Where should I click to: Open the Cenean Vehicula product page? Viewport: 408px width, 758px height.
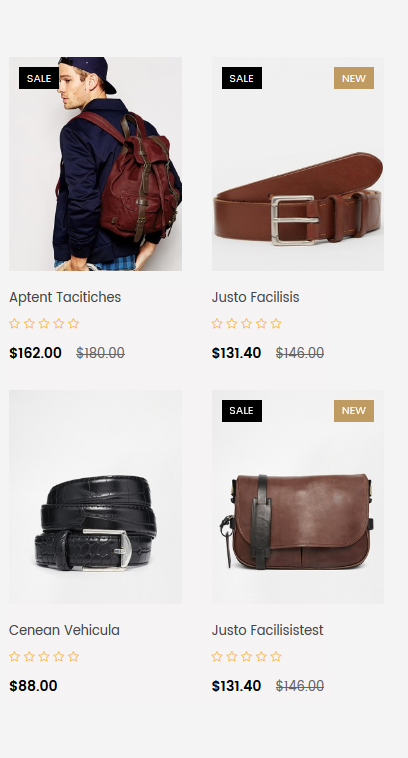click(64, 630)
